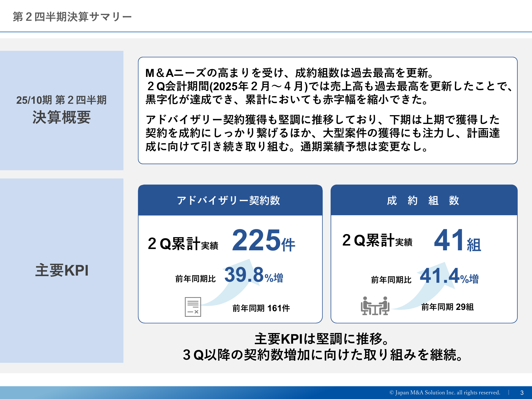Viewport: 532px width, 399px height.
Task: Click the line starting 2Q会計期間(2025年2月～4月)
Action: 329,86
